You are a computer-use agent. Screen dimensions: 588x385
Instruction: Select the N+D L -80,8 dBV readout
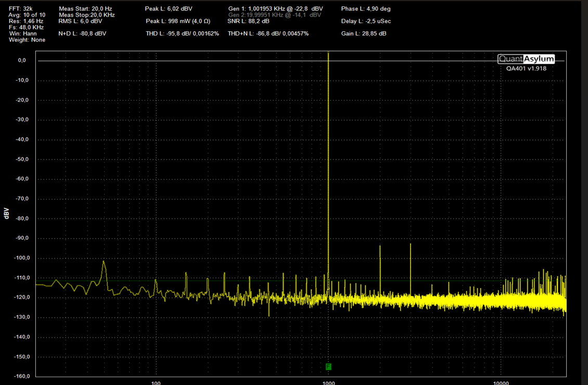83,33
